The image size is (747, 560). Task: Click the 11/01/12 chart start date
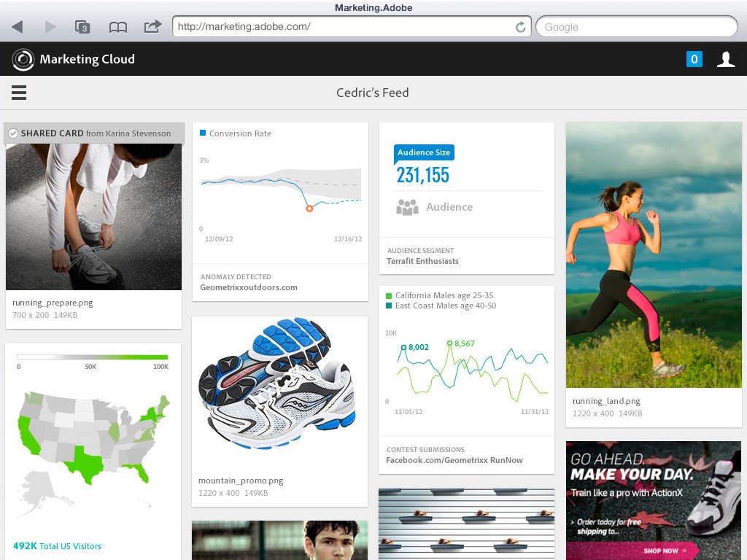[x=409, y=412]
